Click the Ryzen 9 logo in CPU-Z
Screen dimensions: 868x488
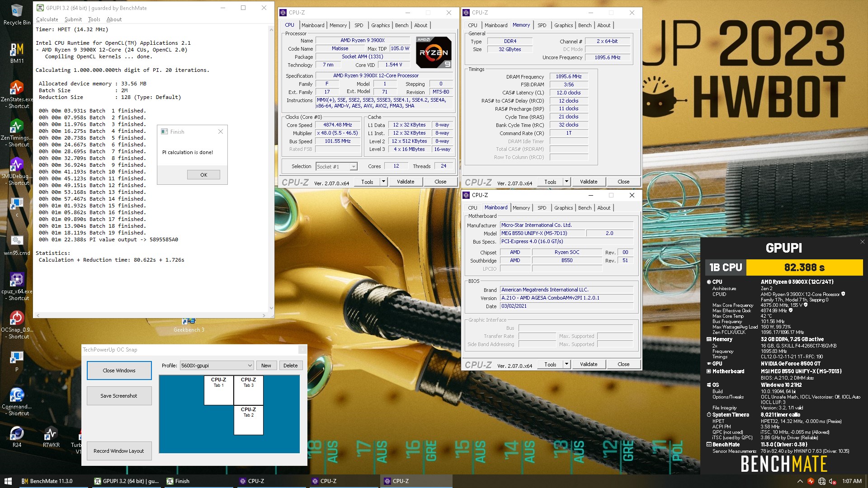tap(433, 52)
